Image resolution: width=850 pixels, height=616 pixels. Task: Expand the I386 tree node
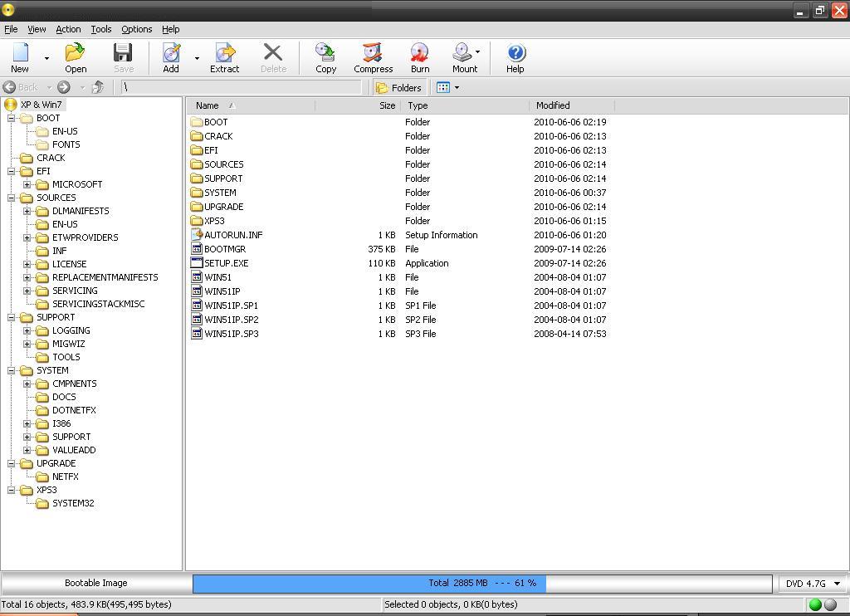click(27, 423)
